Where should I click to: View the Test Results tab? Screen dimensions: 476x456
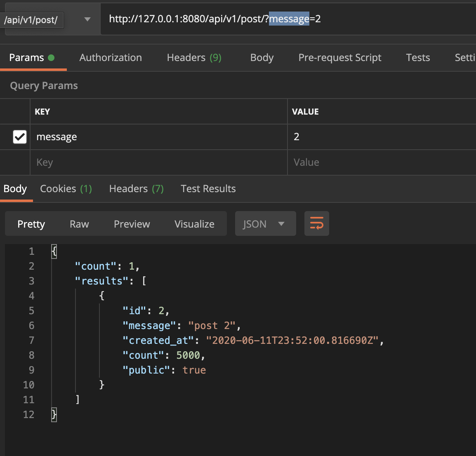pos(208,189)
